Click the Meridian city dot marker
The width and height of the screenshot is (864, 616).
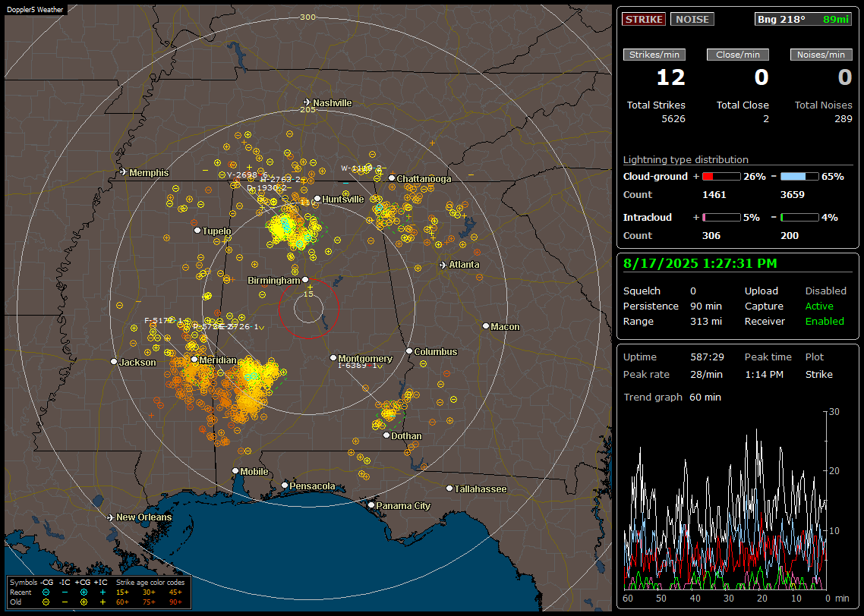click(x=194, y=359)
